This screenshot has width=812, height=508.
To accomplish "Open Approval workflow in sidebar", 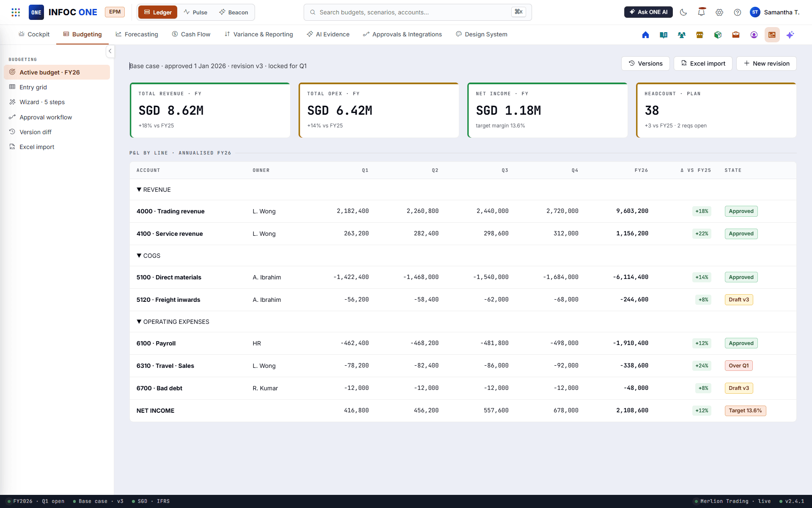I will click(x=57, y=117).
